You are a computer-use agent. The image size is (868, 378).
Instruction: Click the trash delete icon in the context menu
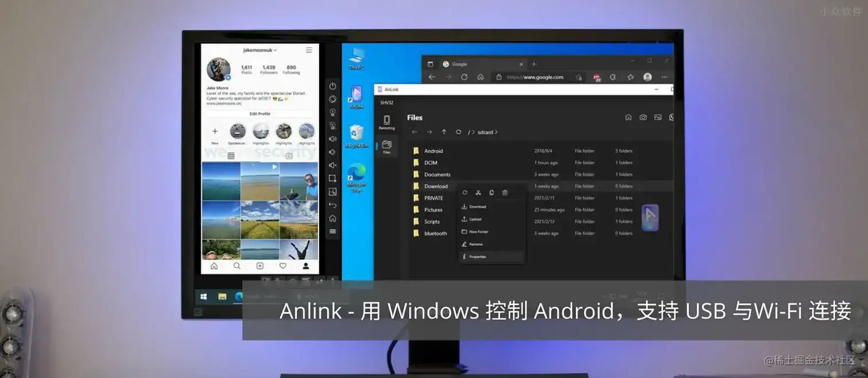coord(505,192)
